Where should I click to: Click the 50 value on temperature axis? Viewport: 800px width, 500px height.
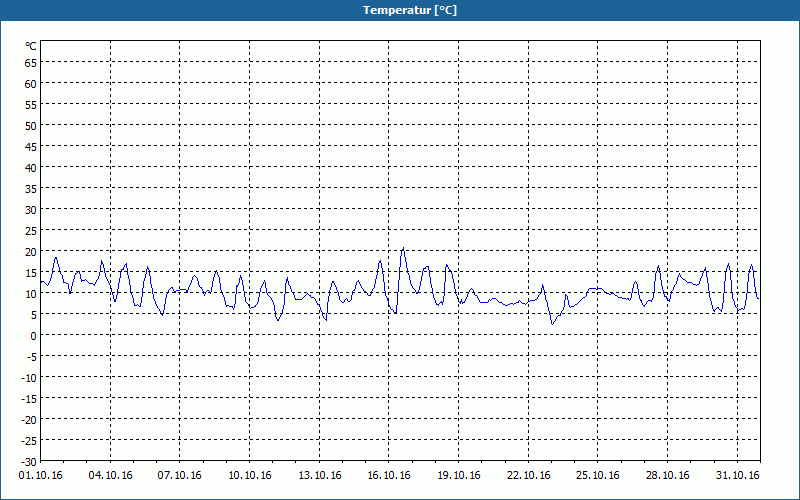tap(31, 126)
